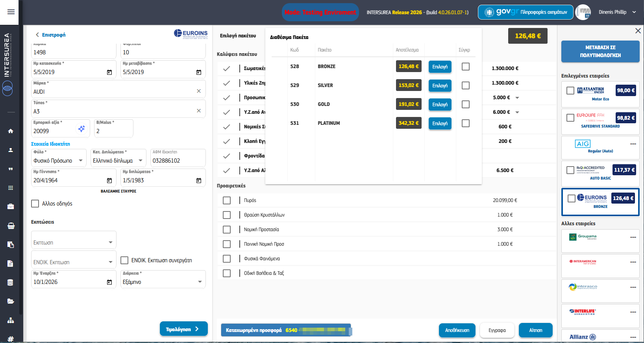Viewport: 644px width, 343px height.
Task: Open the Φύλο dropdown
Action: point(80,161)
